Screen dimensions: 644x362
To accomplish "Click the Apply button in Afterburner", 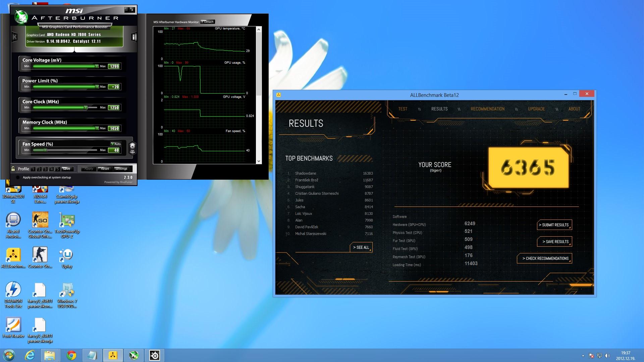I will click(x=89, y=169).
